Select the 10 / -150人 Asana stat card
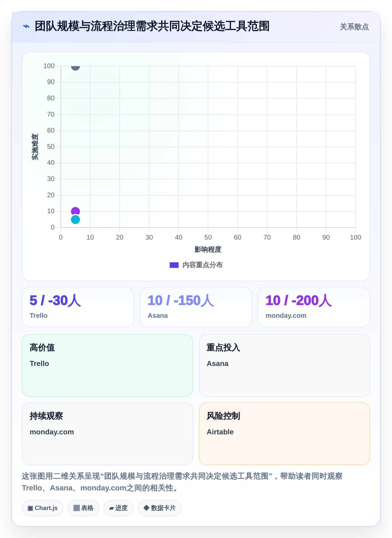 [x=196, y=307]
